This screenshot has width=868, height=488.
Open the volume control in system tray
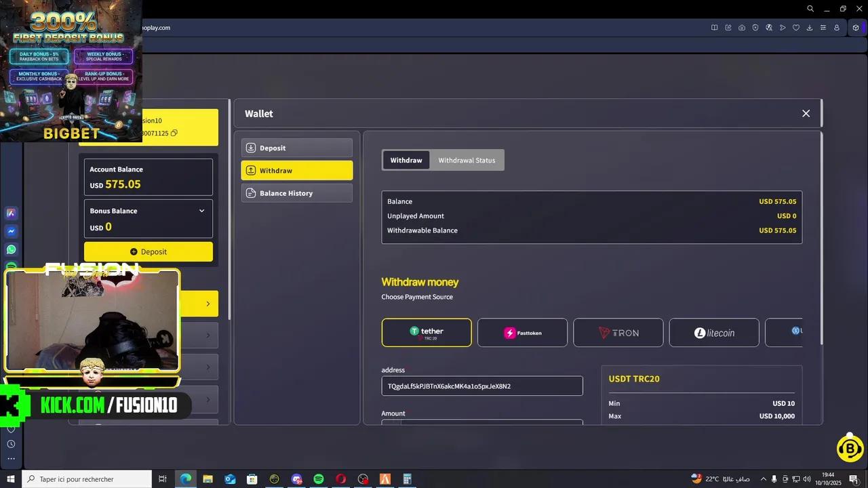point(807,479)
